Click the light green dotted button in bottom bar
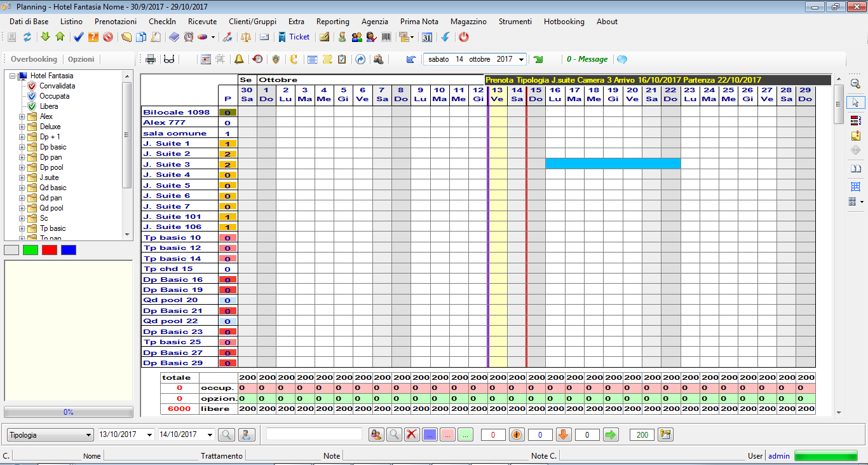The width and height of the screenshot is (868, 465). 465,434
